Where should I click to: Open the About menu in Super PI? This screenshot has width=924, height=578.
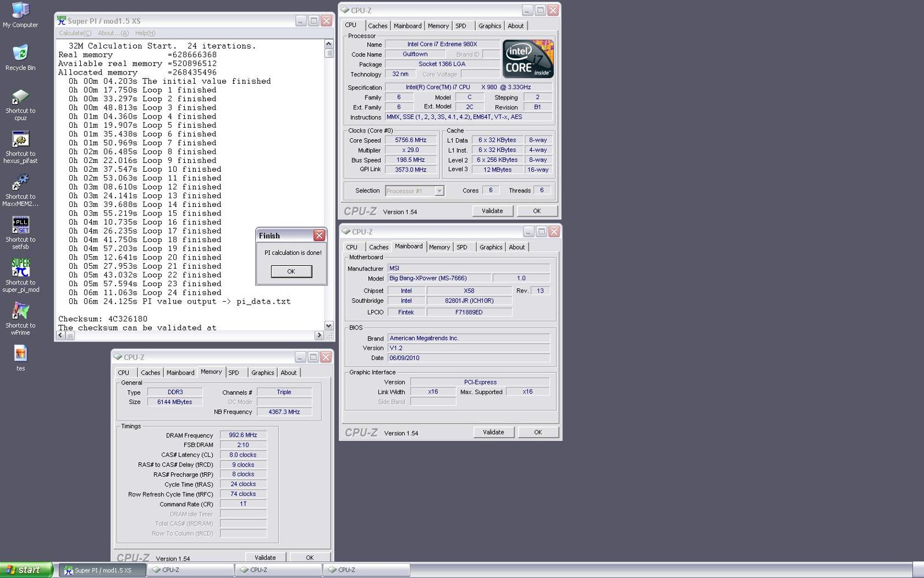coord(113,33)
